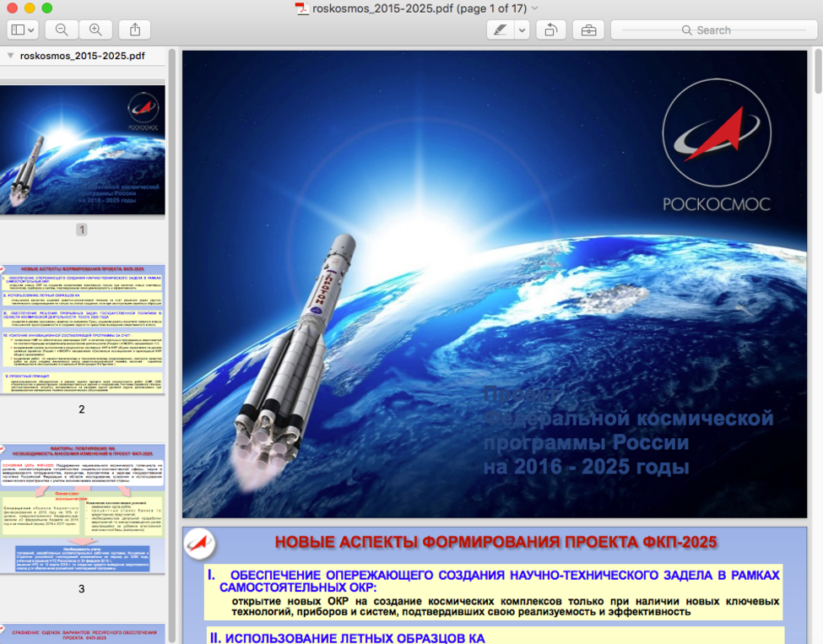The image size is (823, 644).
Task: Select the page 2 thumbnail
Action: coord(83,329)
